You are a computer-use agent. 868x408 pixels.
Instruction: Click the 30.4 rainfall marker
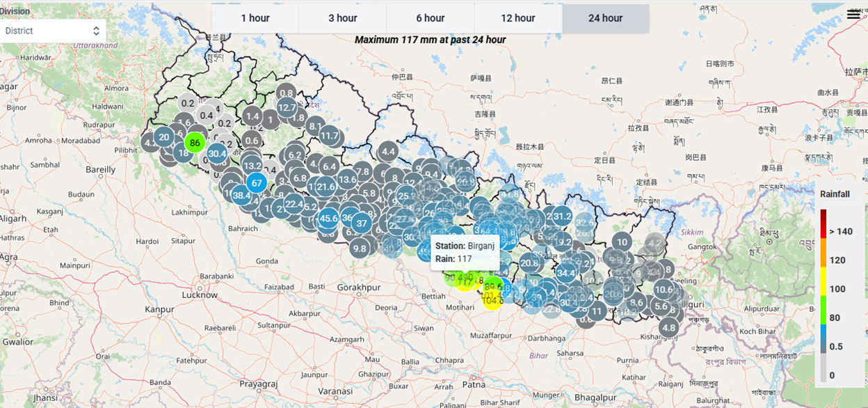pyautogui.click(x=217, y=154)
